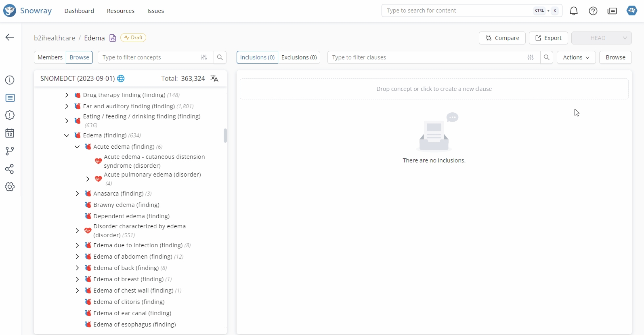644x335 pixels.
Task: Switch to Exclusions (0) list
Action: [299, 57]
